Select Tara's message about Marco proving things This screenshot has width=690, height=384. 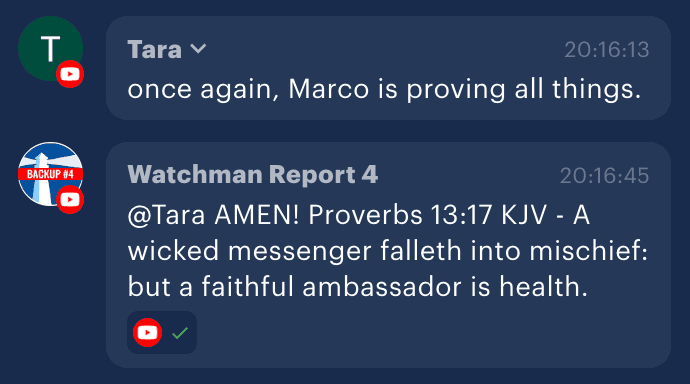(x=384, y=90)
